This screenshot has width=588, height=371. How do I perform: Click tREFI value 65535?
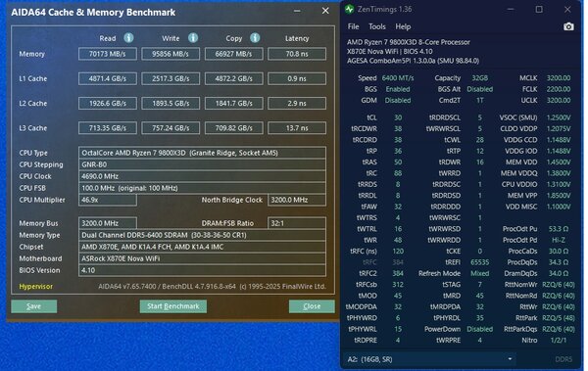point(479,262)
